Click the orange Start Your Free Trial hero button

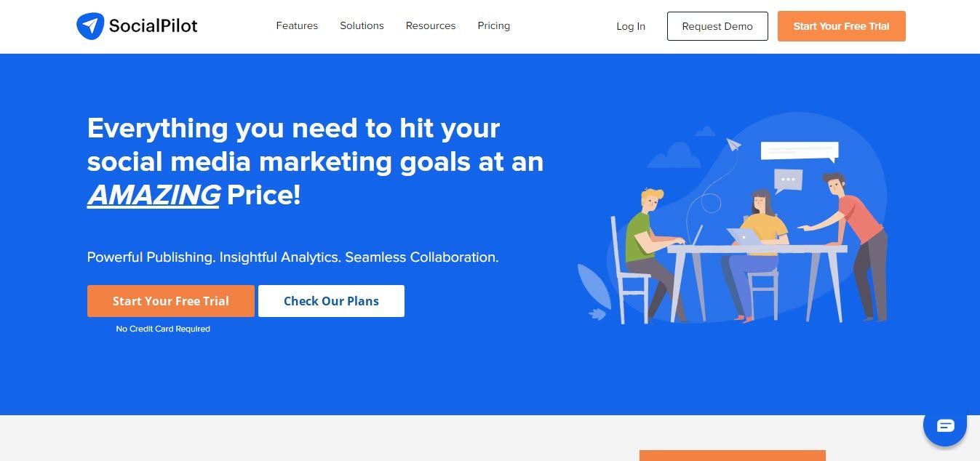(170, 301)
